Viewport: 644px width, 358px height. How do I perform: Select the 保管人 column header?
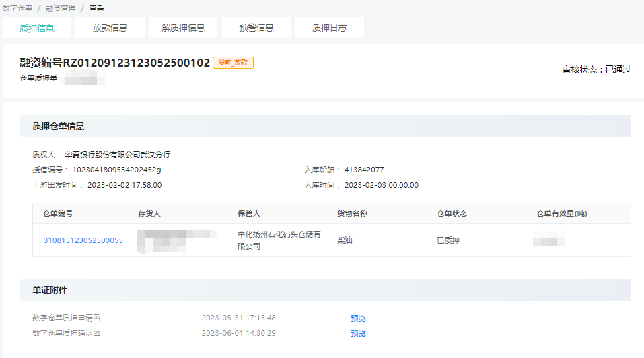pos(249,213)
